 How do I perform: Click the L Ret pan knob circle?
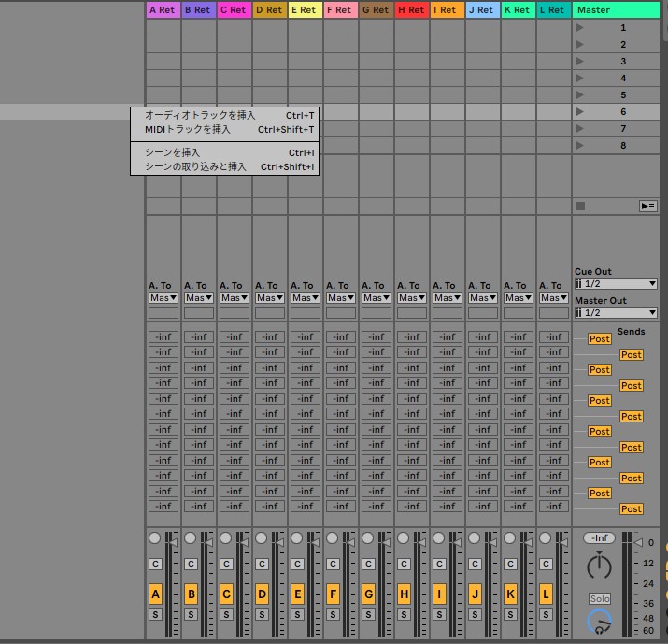click(546, 537)
